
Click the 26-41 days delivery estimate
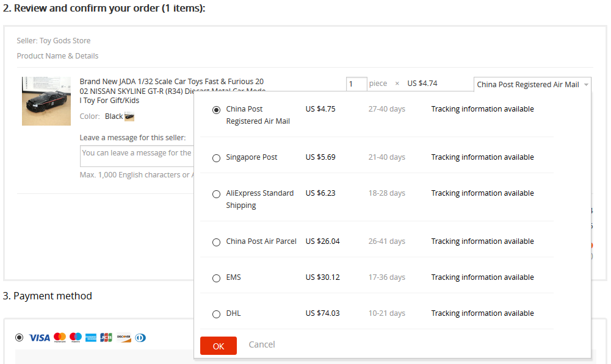click(x=387, y=241)
